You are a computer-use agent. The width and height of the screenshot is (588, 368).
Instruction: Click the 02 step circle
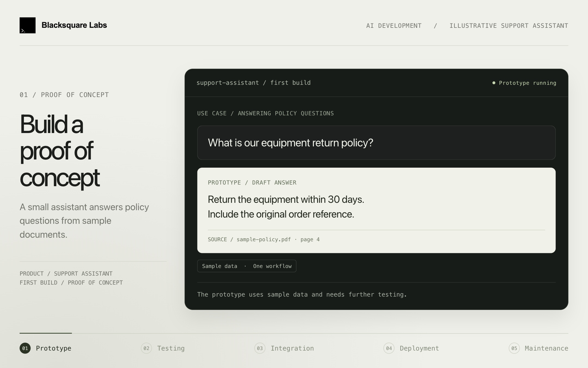146,348
